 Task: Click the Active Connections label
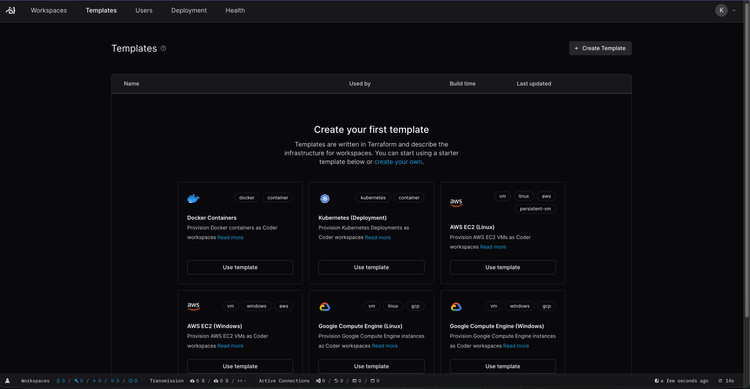tap(284, 381)
